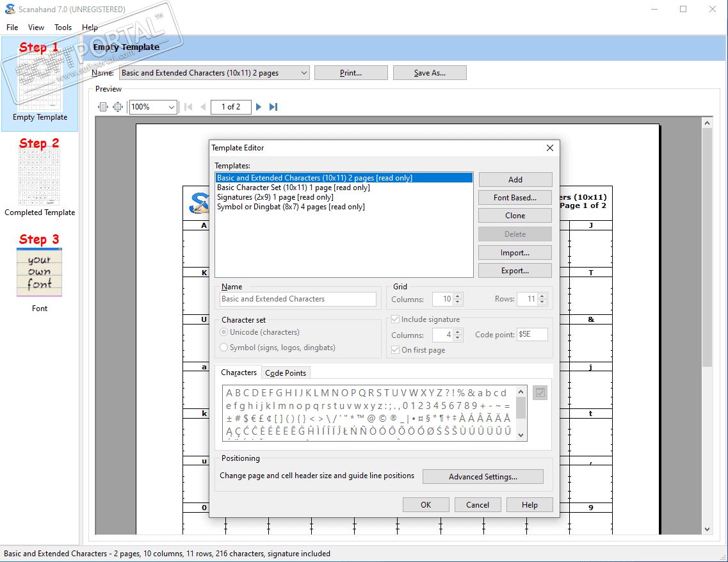Click the fit whole page icon
Viewport: 728px width, 562px height.
(x=118, y=107)
